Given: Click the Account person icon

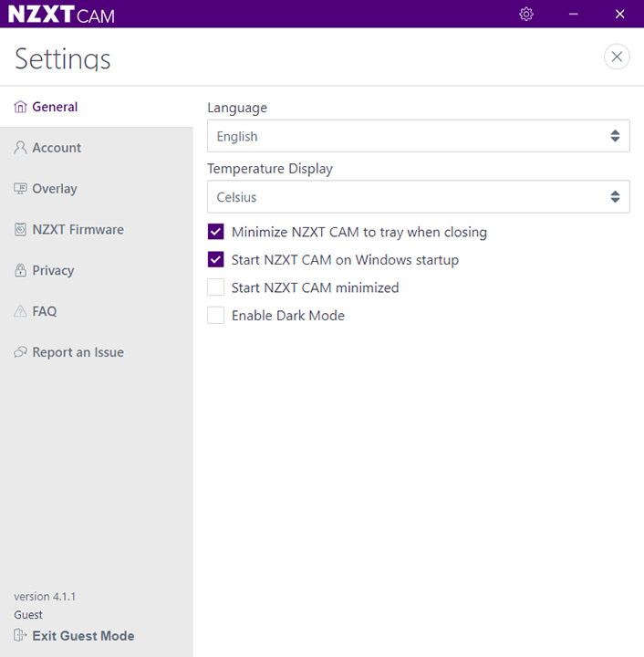Looking at the screenshot, I should pos(20,148).
